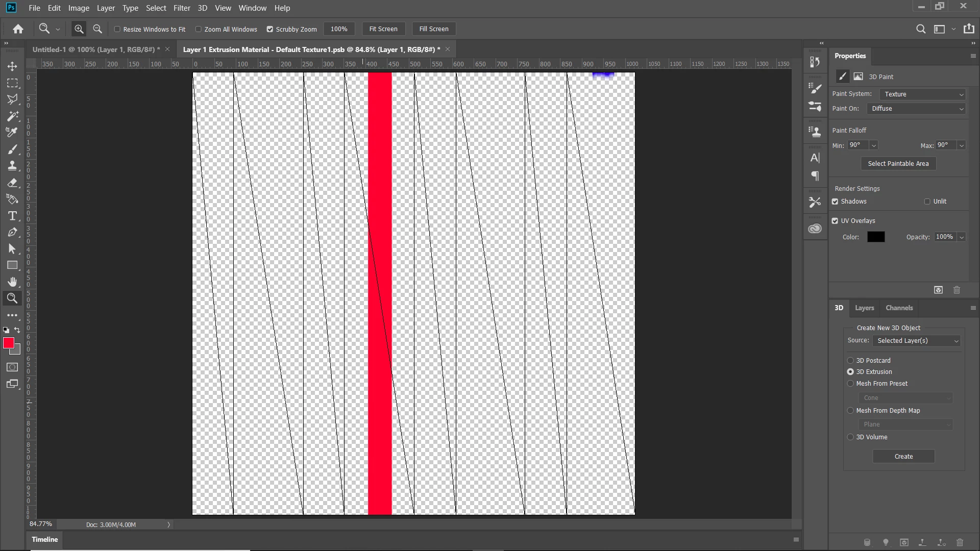Select the Brush tool
This screenshot has height=551, width=980.
pyautogui.click(x=12, y=149)
